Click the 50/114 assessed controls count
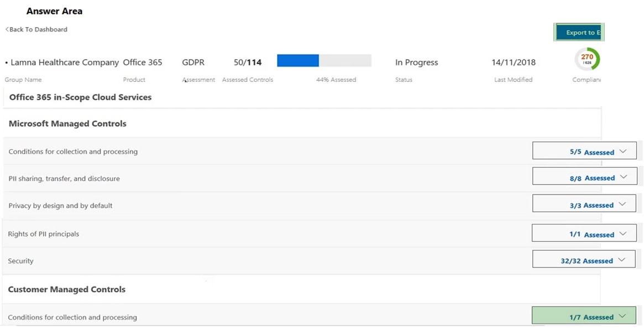 coord(248,62)
